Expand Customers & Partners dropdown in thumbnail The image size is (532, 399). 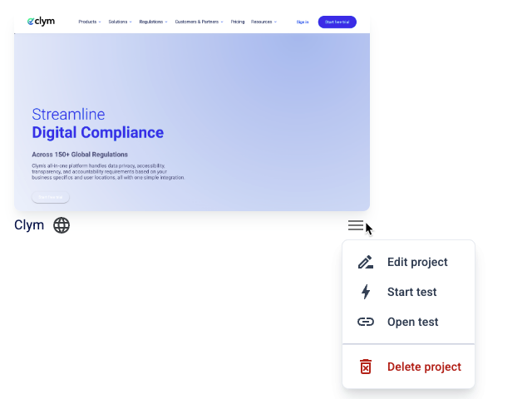(199, 22)
